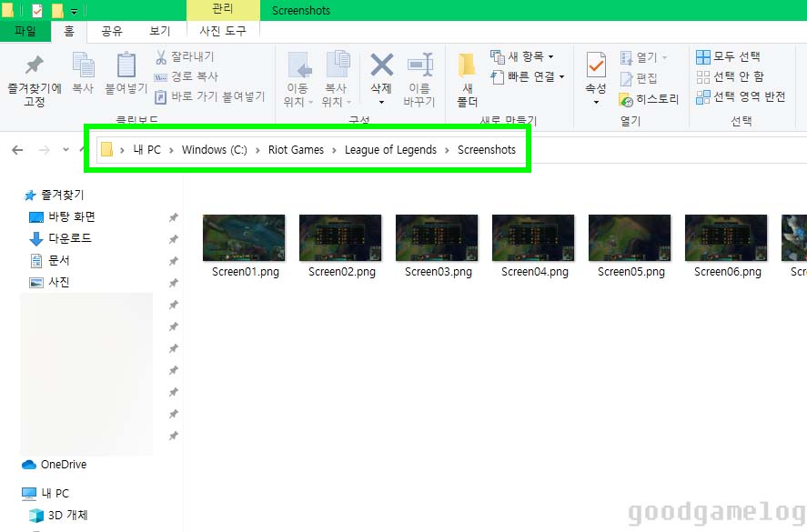Click pin icon beside 사진
The width and height of the screenshot is (807, 532).
(x=174, y=283)
